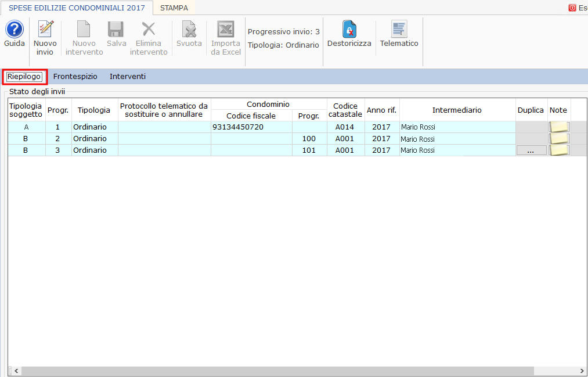The image size is (588, 377).
Task: Open the Frontespizio section tab
Action: point(75,77)
